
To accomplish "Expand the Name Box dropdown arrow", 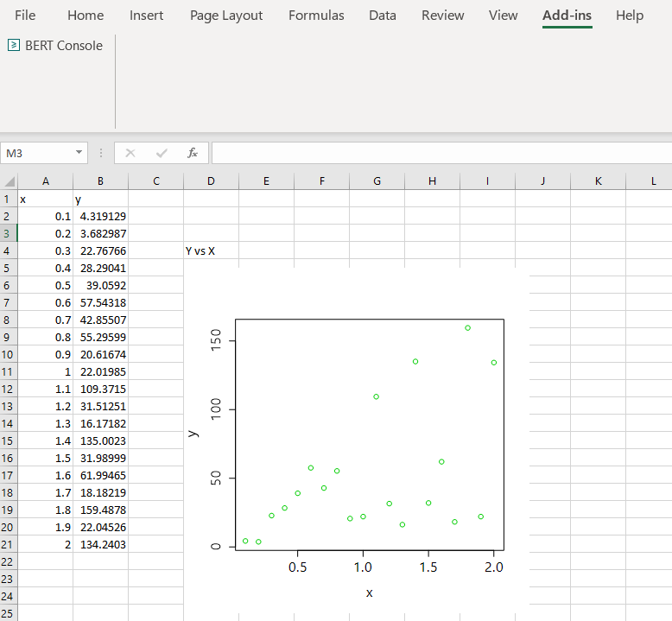I will (79, 153).
